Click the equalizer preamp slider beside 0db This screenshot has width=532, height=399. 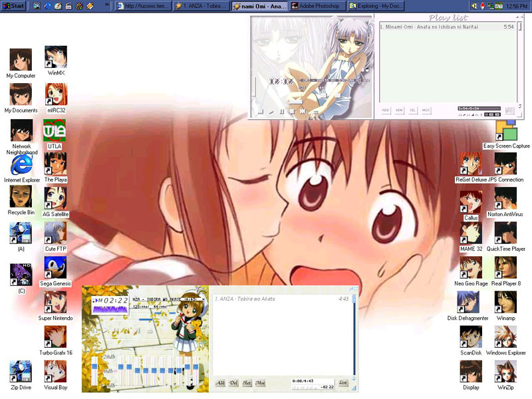(x=94, y=371)
